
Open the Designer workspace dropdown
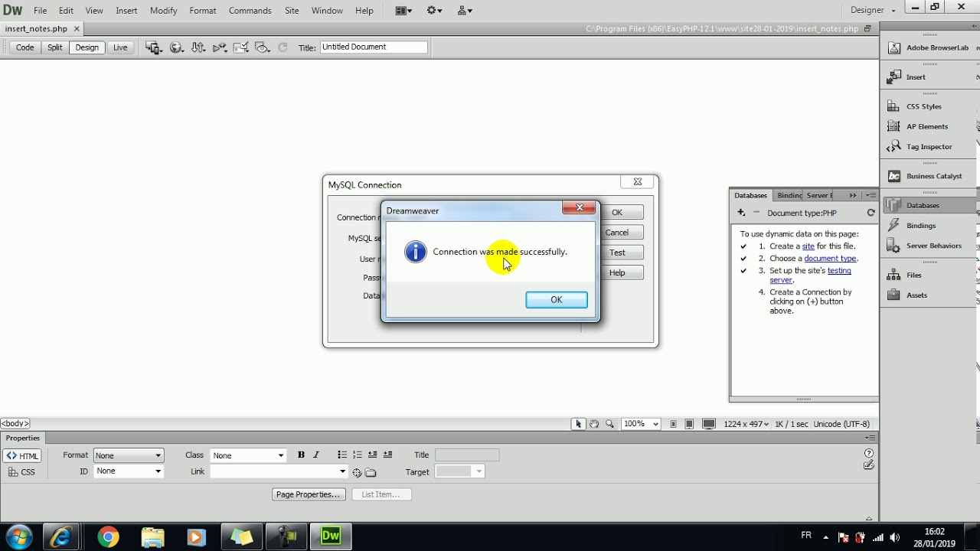pos(873,11)
